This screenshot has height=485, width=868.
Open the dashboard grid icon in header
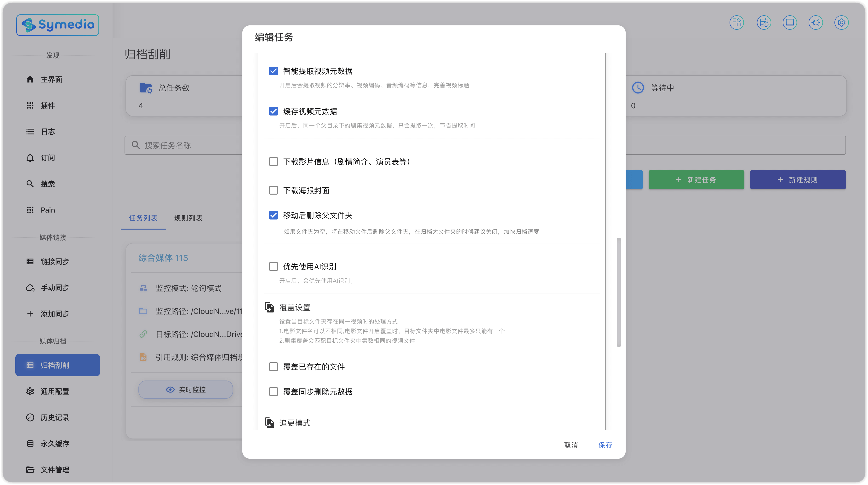pos(736,23)
